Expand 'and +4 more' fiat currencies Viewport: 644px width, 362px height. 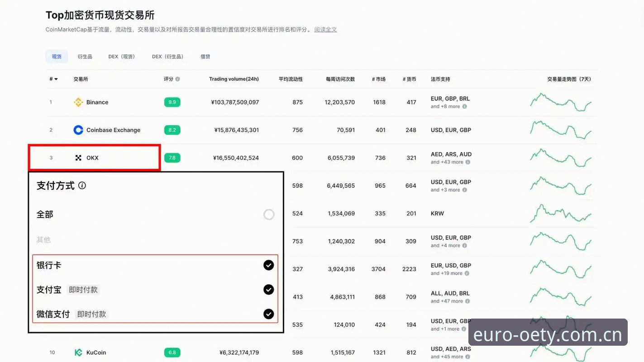point(445,246)
